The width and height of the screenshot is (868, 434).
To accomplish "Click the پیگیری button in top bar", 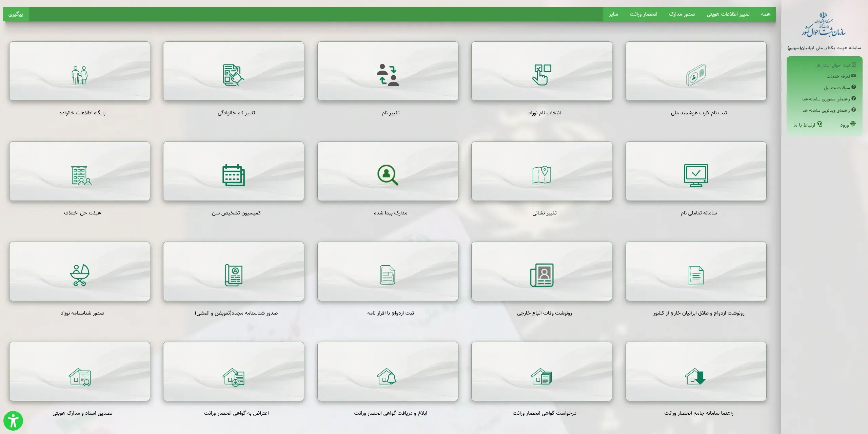I will (x=16, y=14).
